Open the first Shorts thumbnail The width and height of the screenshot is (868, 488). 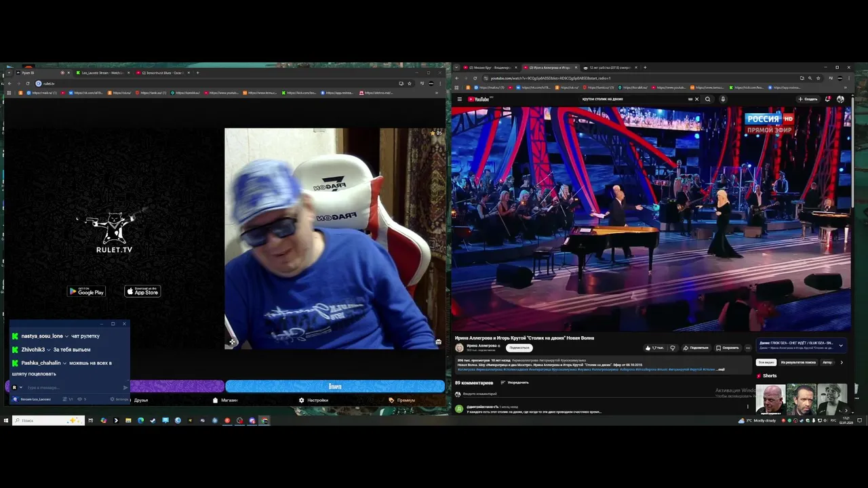pyautogui.click(x=770, y=400)
